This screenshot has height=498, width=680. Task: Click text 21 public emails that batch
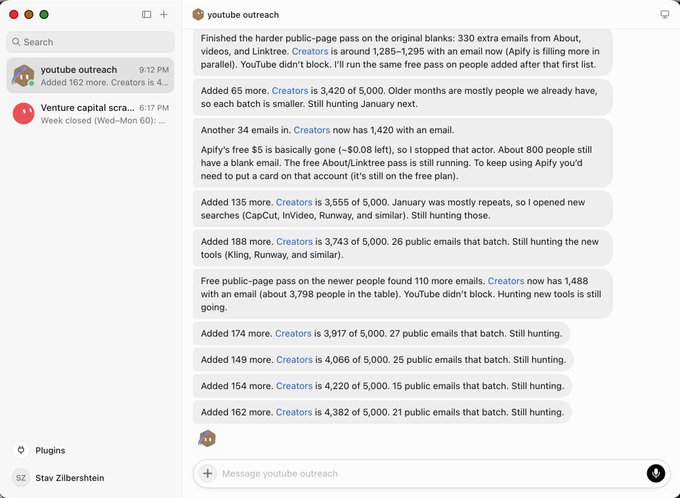pos(450,412)
